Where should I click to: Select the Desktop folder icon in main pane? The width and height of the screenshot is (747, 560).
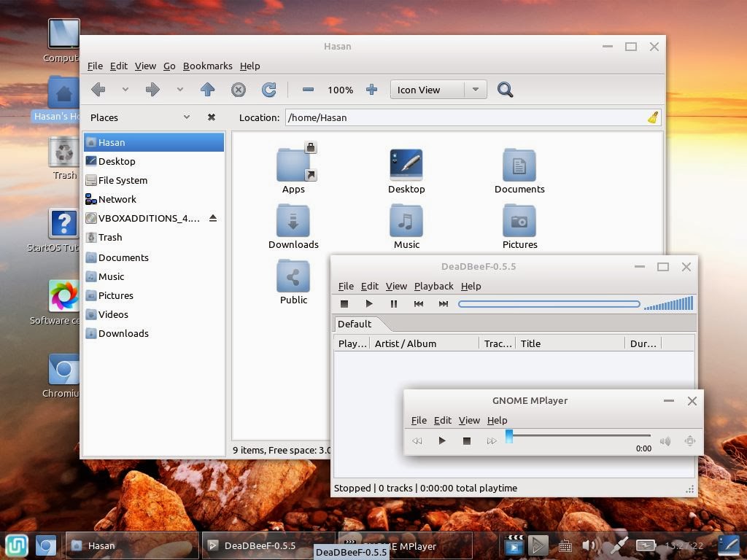click(x=406, y=171)
